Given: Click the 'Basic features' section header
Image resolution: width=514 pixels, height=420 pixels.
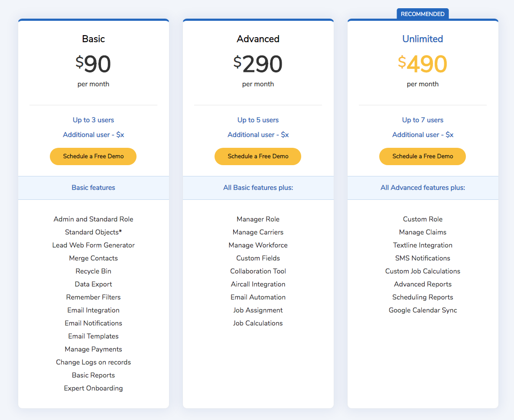Looking at the screenshot, I should click(x=93, y=188).
